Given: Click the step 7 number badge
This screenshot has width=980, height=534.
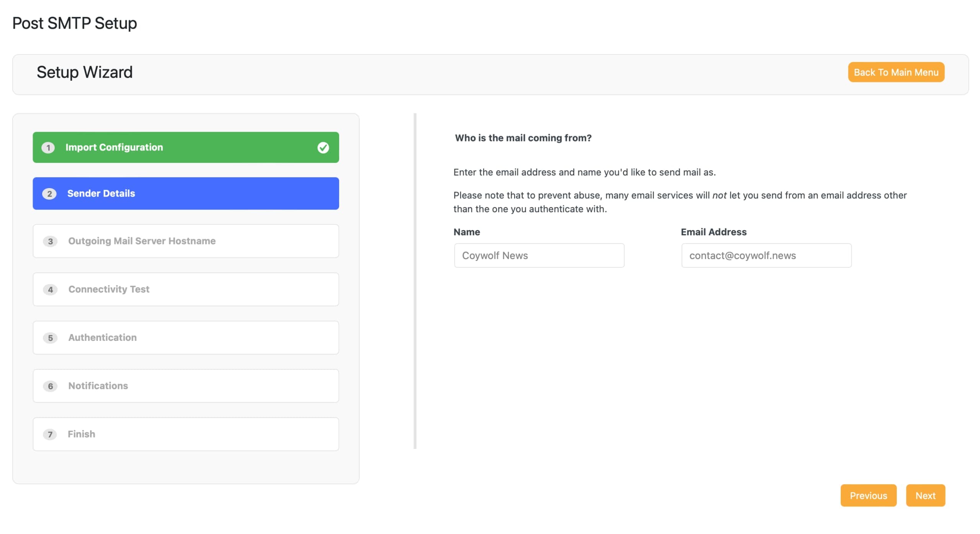Looking at the screenshot, I should click(50, 434).
